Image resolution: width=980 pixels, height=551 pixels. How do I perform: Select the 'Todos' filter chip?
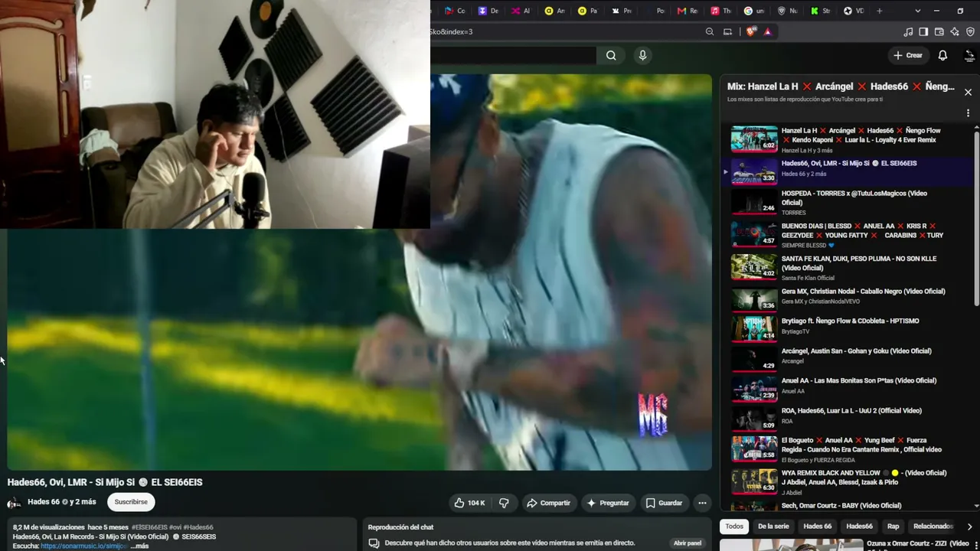click(734, 527)
